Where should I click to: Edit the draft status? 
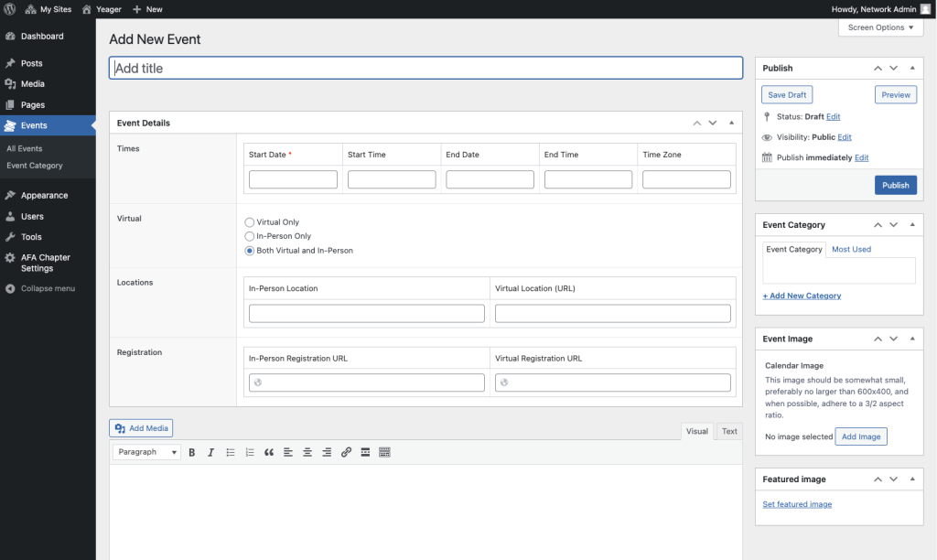click(x=833, y=116)
